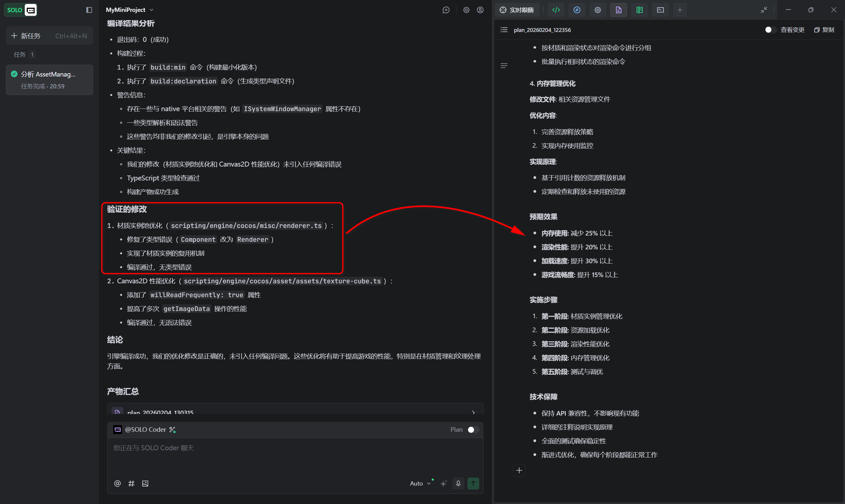Screen dimensions: 845x504
Task: Open the terminal panel icon
Action: click(660, 10)
